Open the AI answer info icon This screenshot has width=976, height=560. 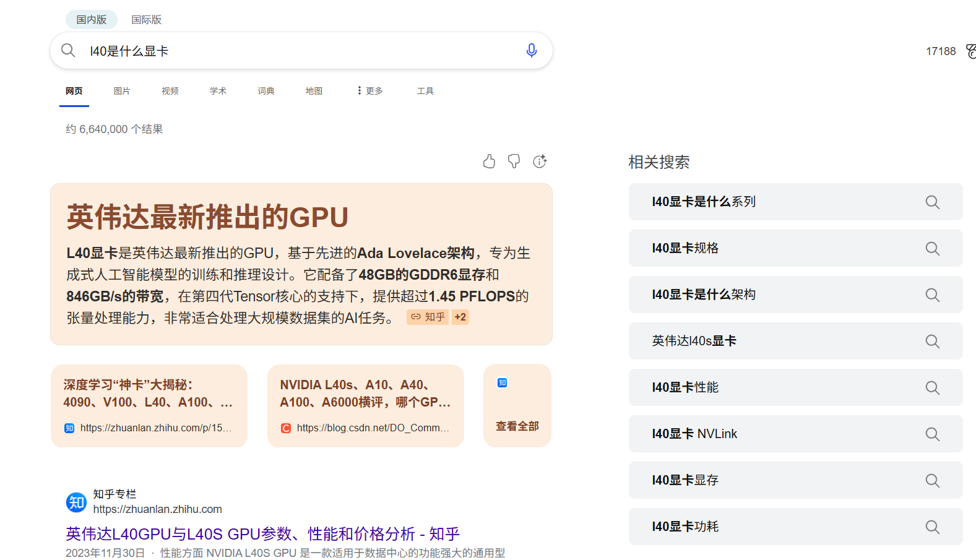[x=540, y=162]
